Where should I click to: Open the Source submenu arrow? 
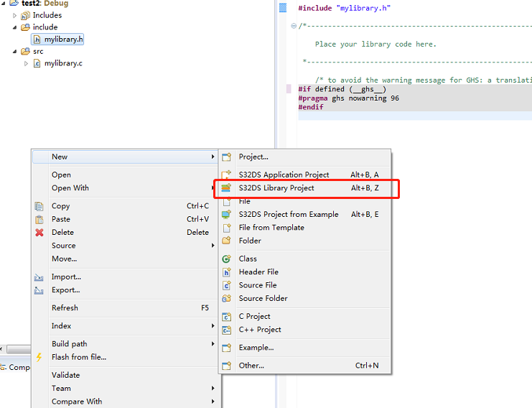coord(213,246)
